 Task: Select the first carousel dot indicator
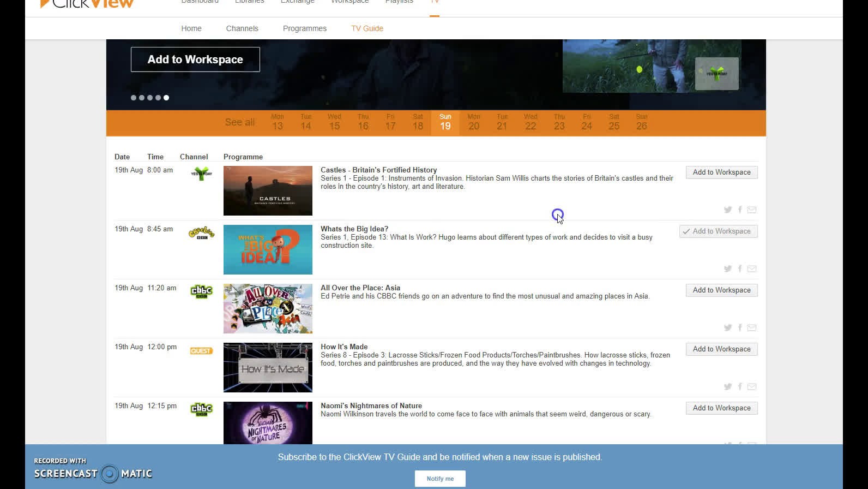134,98
